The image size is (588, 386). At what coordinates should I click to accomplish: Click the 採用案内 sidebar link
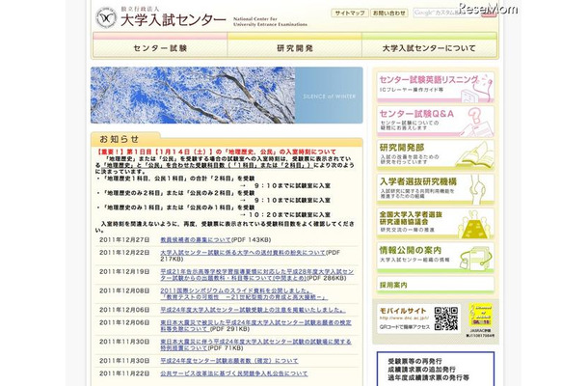[x=395, y=285]
